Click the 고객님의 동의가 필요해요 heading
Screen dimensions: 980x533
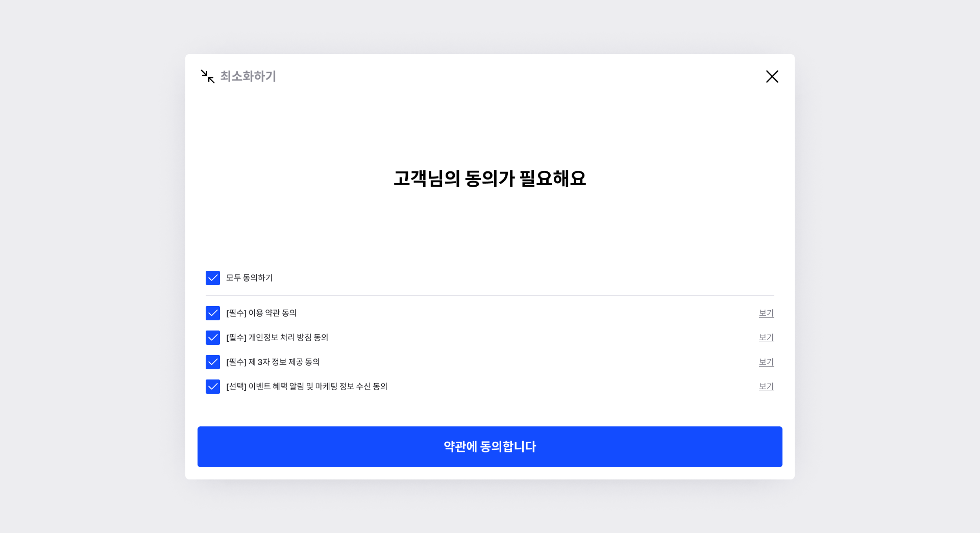point(490,179)
